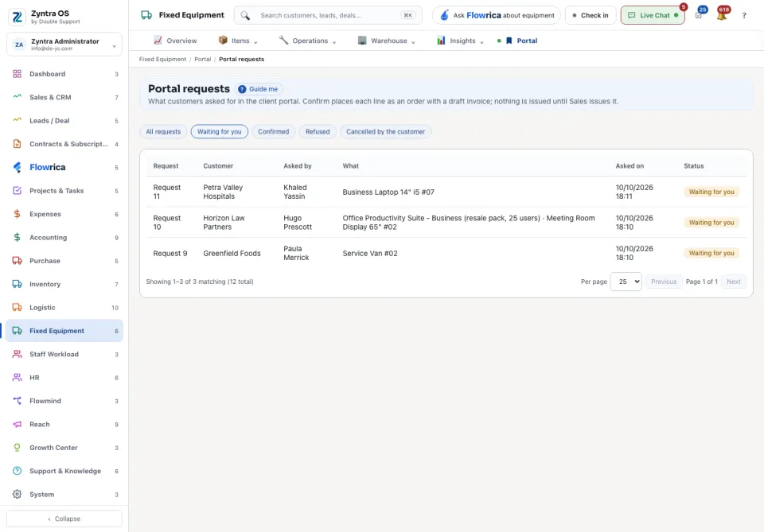The width and height of the screenshot is (764, 532).
Task: Open Inventory in the sidebar
Action: (64, 284)
